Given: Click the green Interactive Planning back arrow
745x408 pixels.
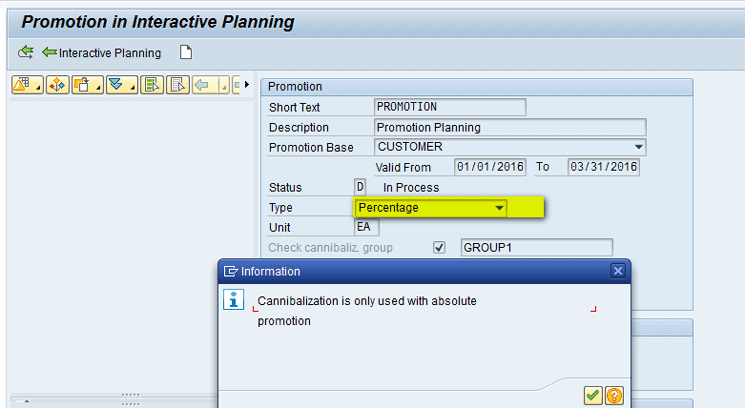Looking at the screenshot, I should coord(49,53).
